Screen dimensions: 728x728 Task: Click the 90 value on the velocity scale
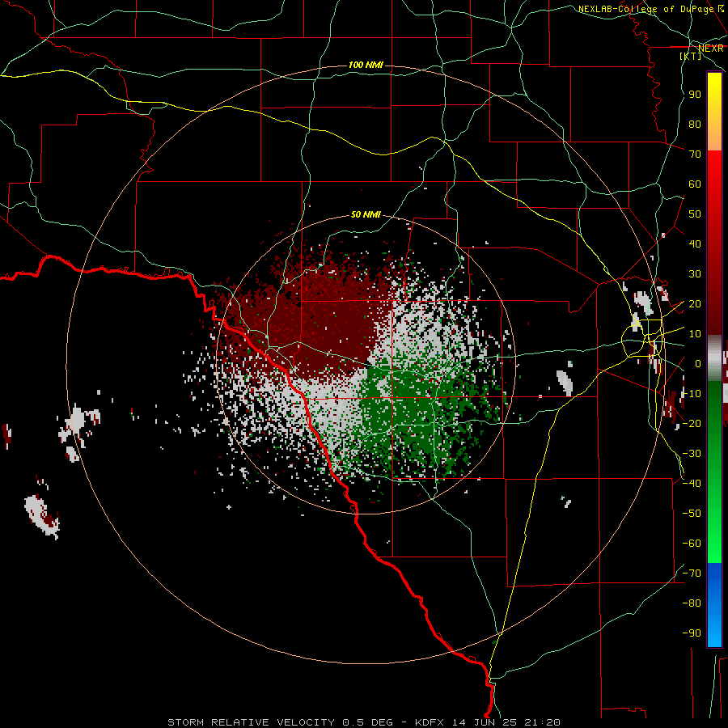pos(695,95)
